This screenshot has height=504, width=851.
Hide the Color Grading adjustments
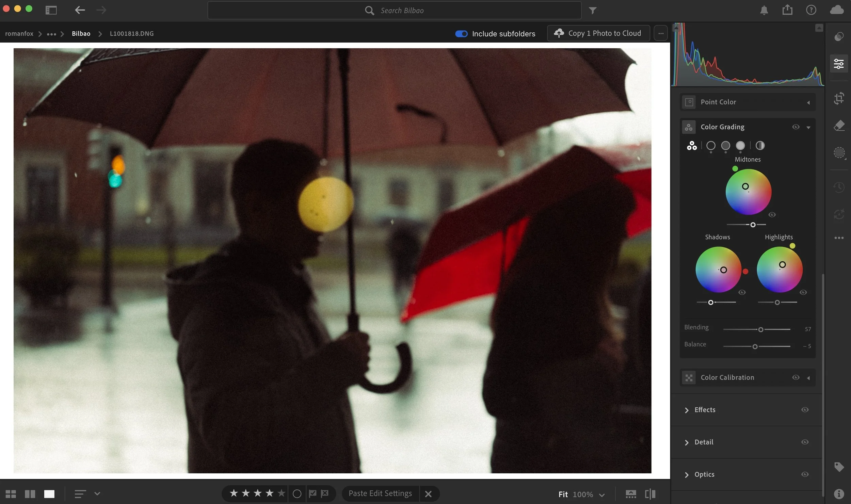796,127
